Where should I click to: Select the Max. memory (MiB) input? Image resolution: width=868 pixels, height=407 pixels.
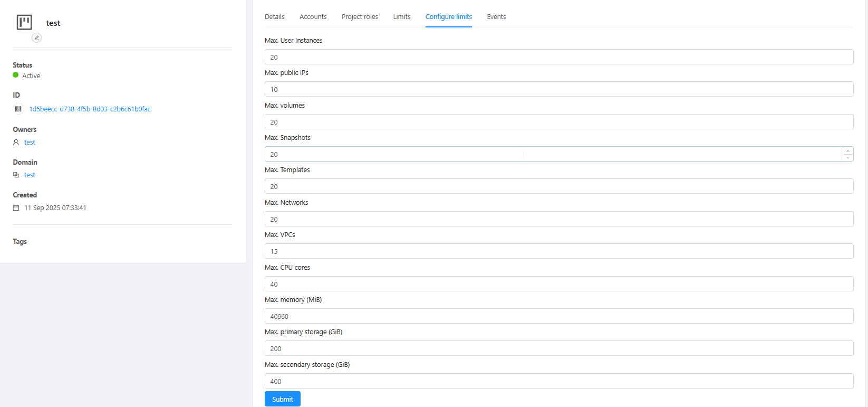[x=558, y=316]
